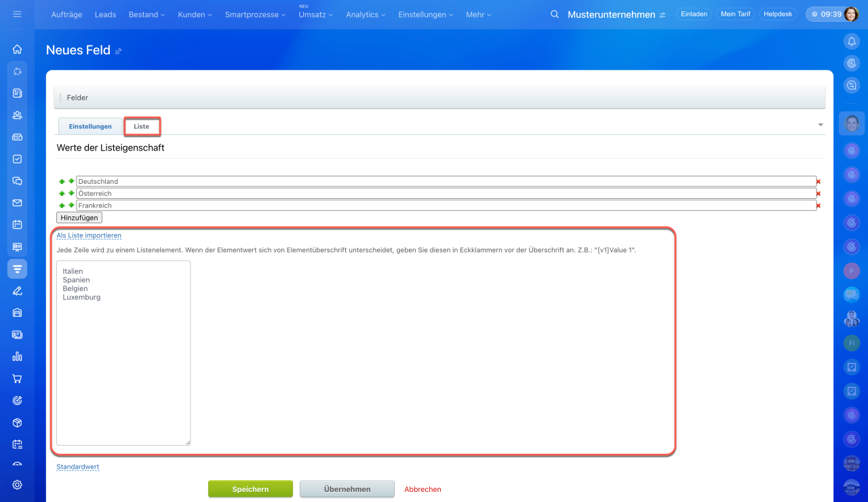Image resolution: width=868 pixels, height=502 pixels.
Task: Delete the Frankreich list value
Action: coord(818,206)
